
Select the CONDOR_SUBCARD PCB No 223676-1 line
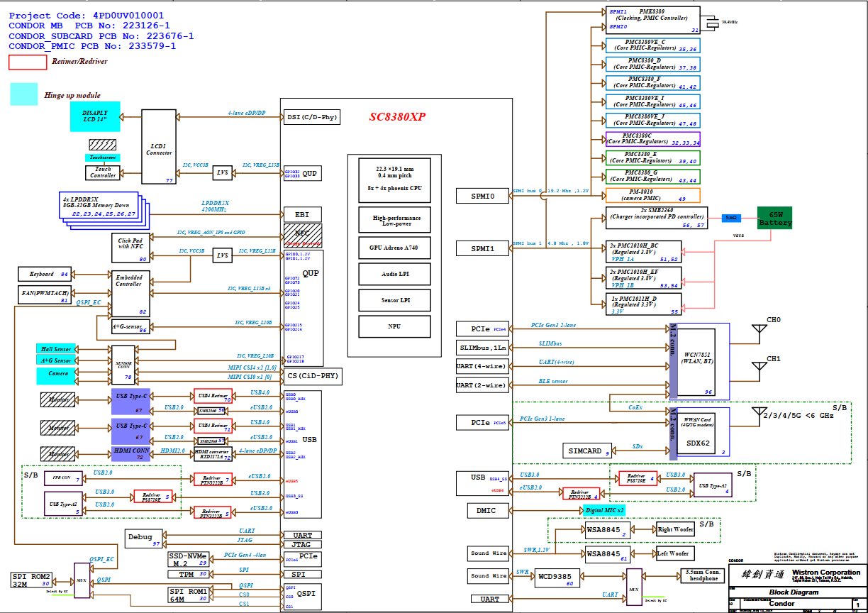pos(101,36)
